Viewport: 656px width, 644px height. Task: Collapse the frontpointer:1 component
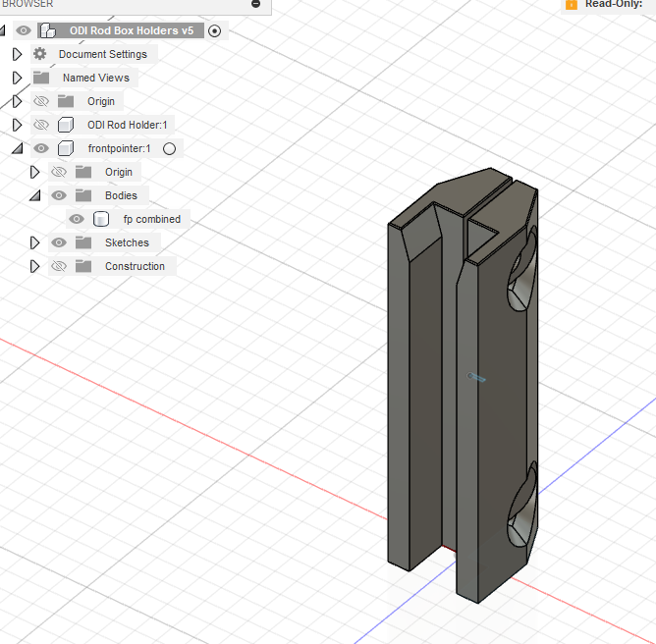pyautogui.click(x=17, y=148)
